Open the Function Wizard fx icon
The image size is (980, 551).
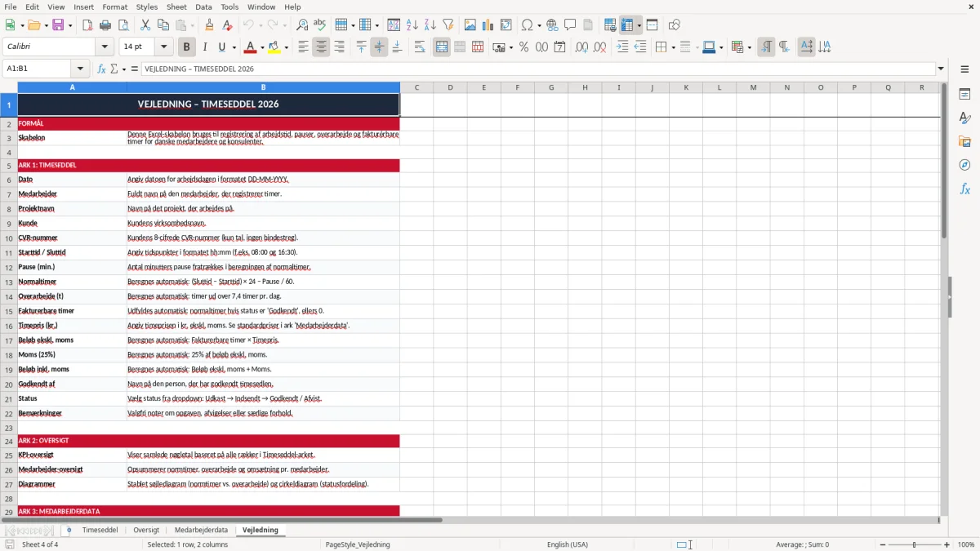click(x=102, y=69)
